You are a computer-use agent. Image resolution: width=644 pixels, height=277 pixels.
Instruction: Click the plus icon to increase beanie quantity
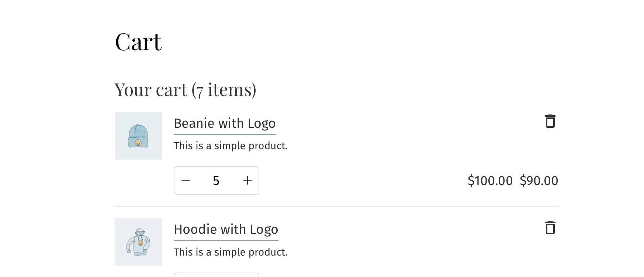247,181
